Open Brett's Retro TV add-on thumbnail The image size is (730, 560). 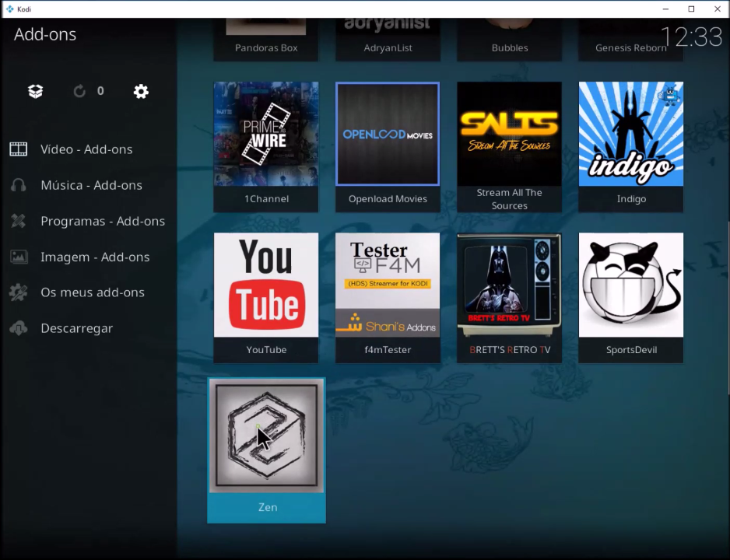[x=509, y=285]
